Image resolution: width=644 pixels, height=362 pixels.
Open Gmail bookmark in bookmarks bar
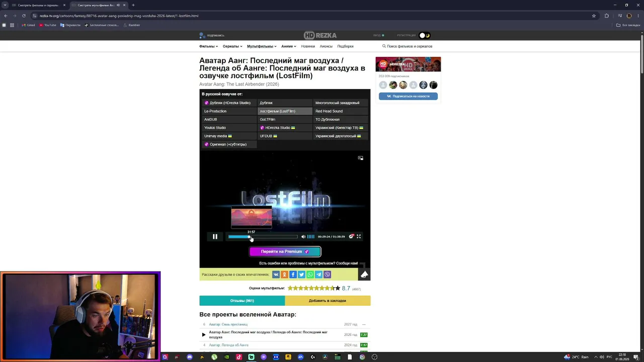click(28, 25)
